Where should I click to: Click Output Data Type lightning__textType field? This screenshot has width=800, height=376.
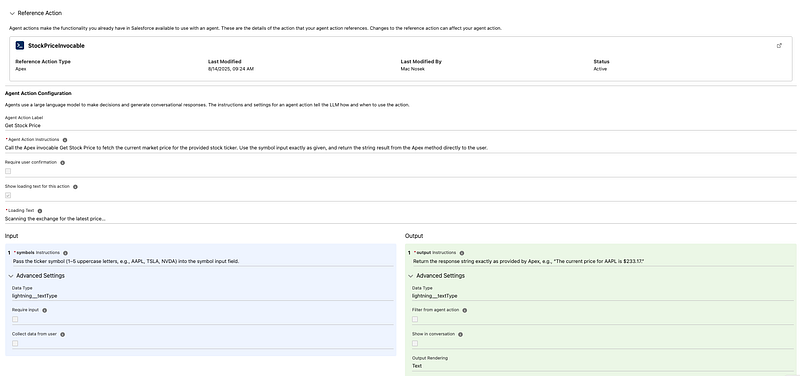pos(603,296)
